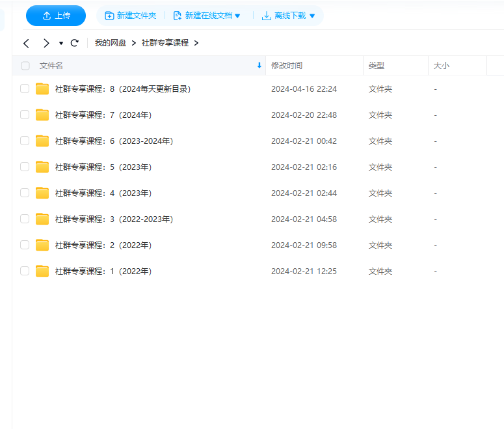Check the box for 社群专享课程：6 folder
The width and height of the screenshot is (504, 429).
(25, 141)
